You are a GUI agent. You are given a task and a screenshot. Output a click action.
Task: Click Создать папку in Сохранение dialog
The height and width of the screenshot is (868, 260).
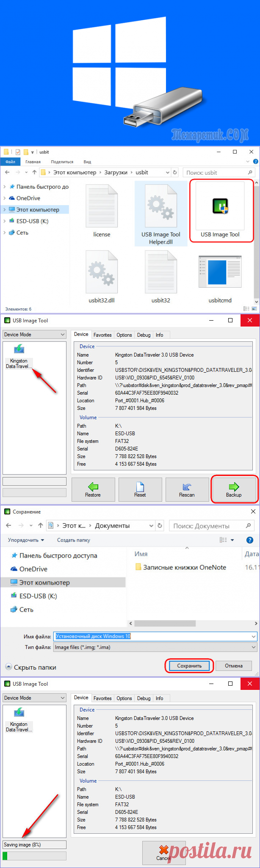74,540
